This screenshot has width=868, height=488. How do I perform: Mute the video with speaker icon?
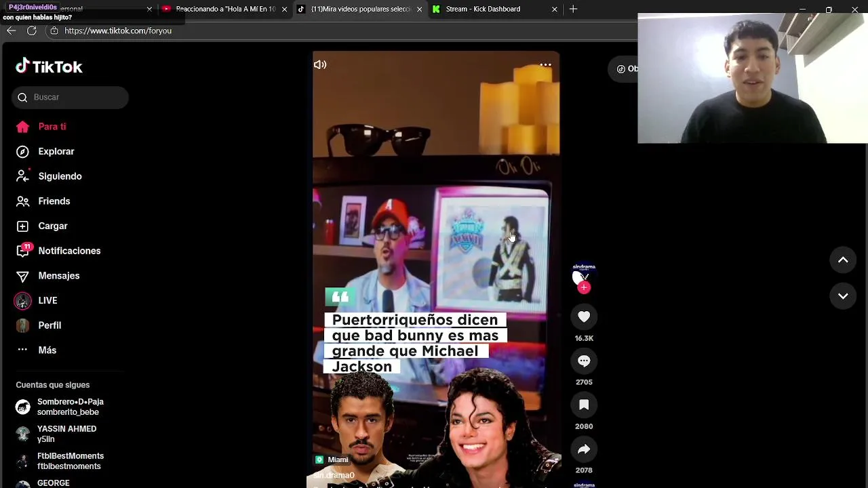coord(320,65)
